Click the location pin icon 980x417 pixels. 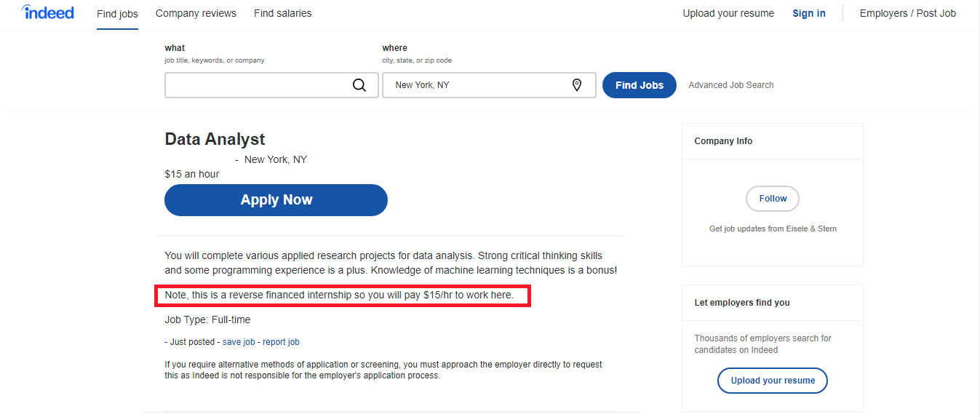[577, 85]
